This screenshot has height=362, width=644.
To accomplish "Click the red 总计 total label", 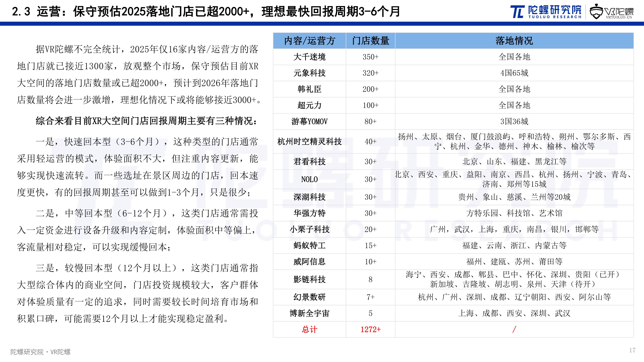I will [309, 329].
